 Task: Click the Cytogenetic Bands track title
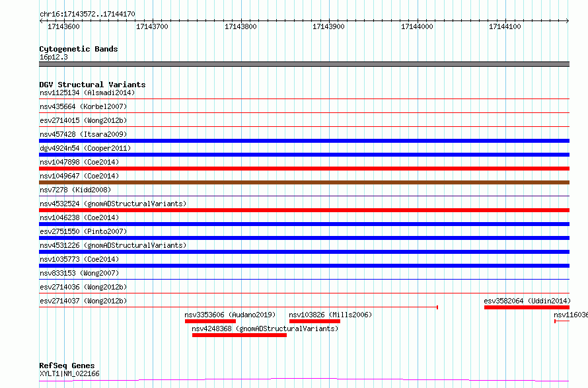(79, 49)
